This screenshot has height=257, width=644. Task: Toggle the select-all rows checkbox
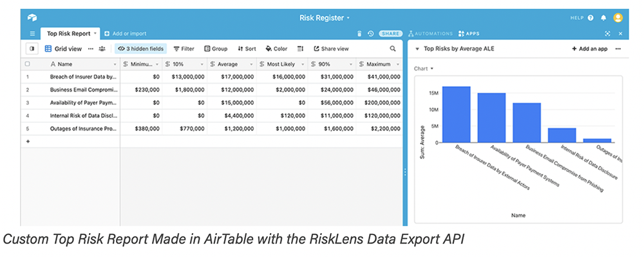28,64
